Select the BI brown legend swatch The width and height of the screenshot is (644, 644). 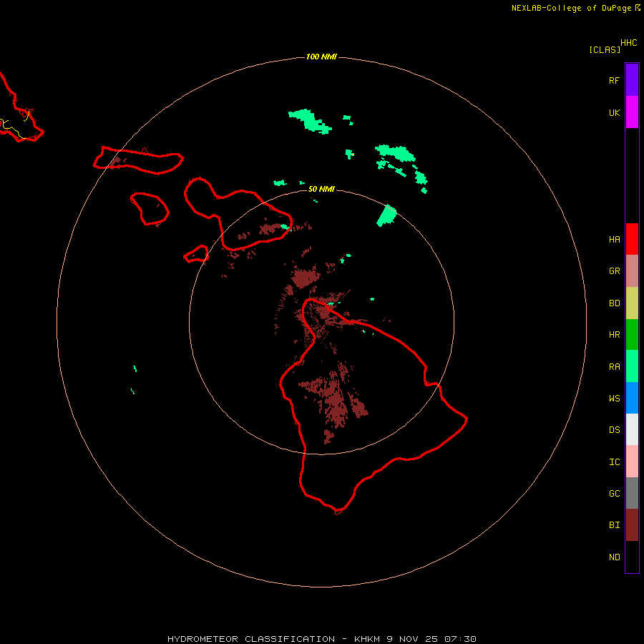632,525
